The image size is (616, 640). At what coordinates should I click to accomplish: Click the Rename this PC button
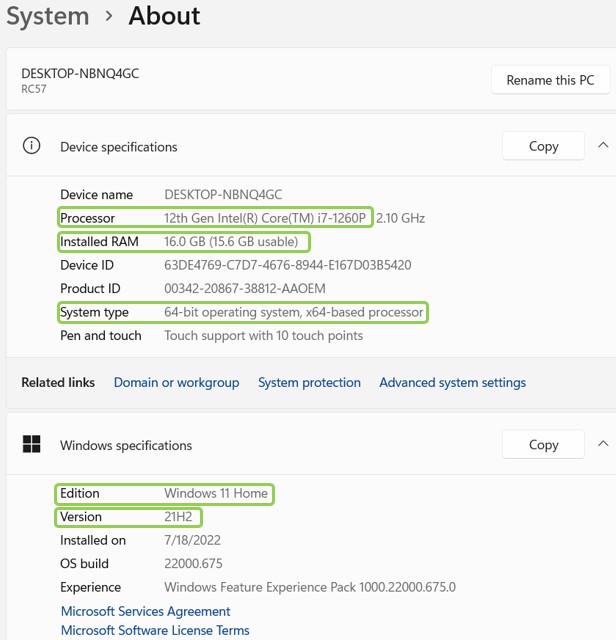(550, 80)
